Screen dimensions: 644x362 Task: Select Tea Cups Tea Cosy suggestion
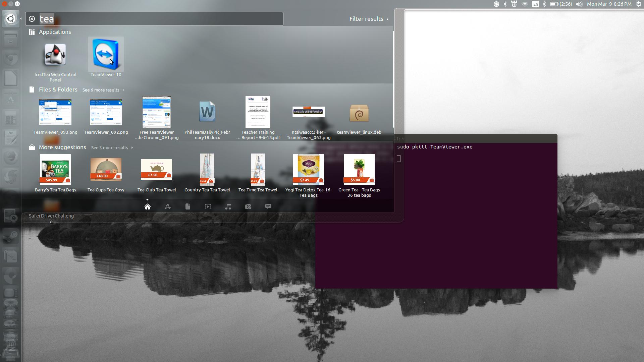click(x=106, y=174)
